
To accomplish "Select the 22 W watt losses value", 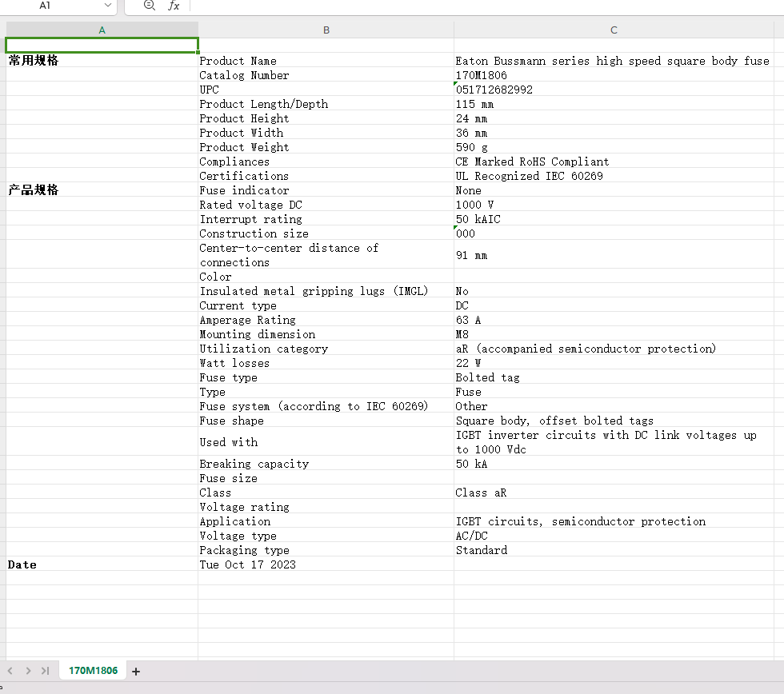I will point(614,363).
